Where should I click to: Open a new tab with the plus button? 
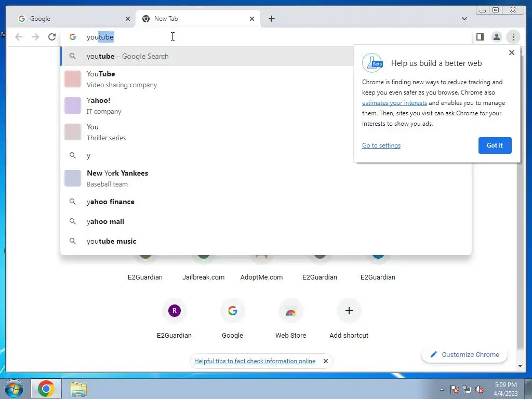coord(271,19)
